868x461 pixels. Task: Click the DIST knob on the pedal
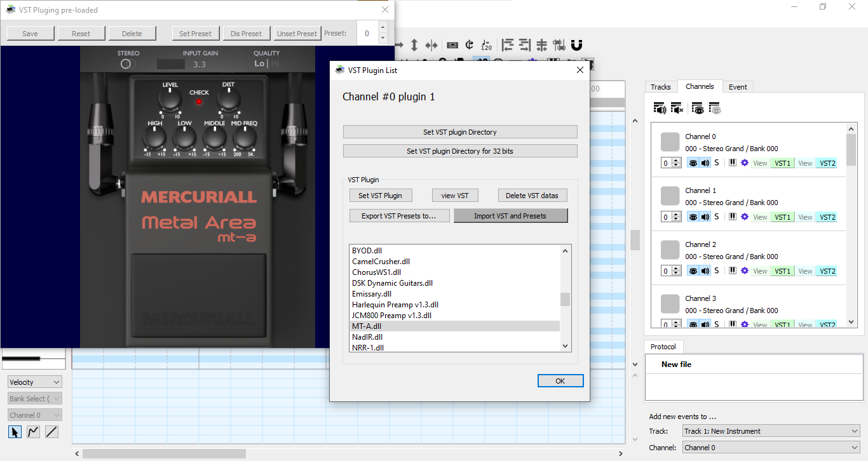tap(229, 99)
